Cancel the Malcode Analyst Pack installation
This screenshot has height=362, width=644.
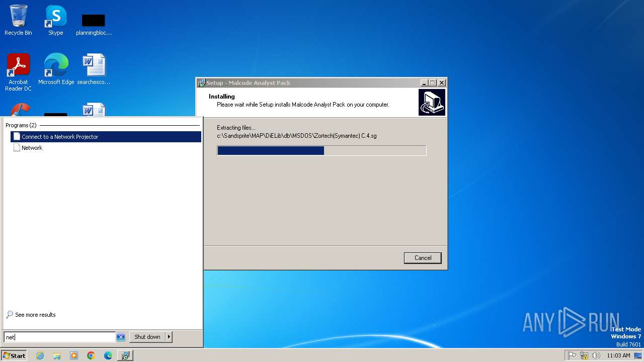(423, 258)
